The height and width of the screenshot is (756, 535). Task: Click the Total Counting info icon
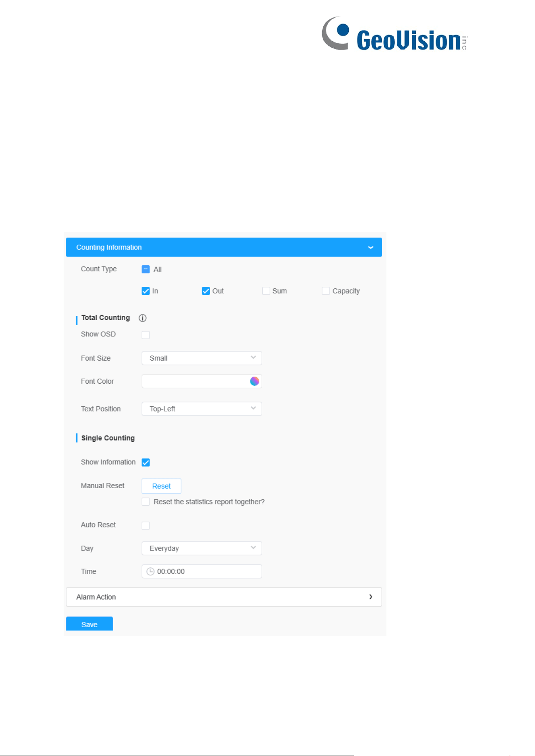coord(143,318)
